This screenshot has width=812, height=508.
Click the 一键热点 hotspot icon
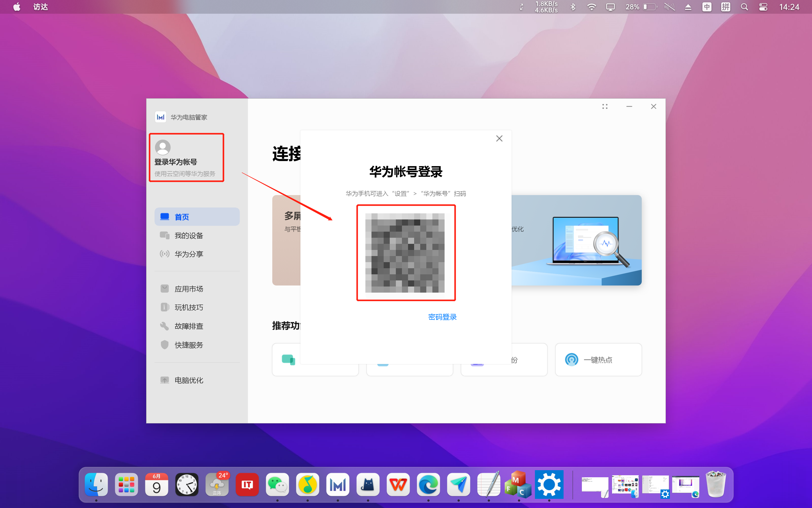pyautogui.click(x=571, y=359)
